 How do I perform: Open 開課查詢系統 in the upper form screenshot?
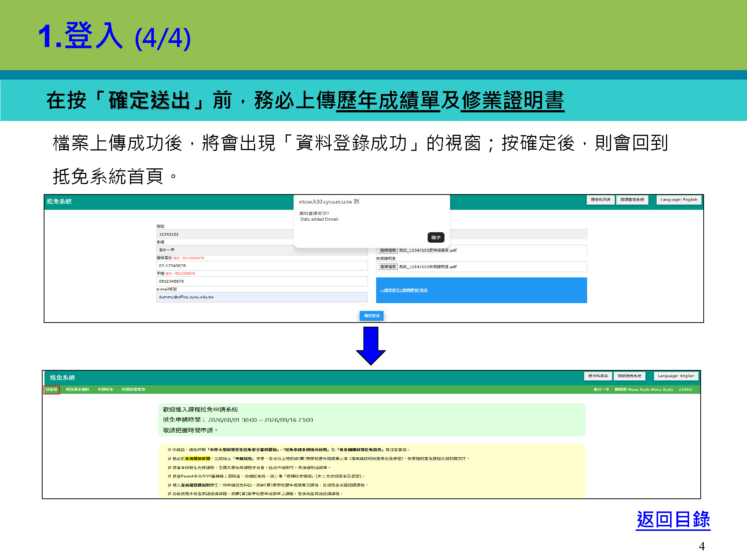[x=632, y=200]
